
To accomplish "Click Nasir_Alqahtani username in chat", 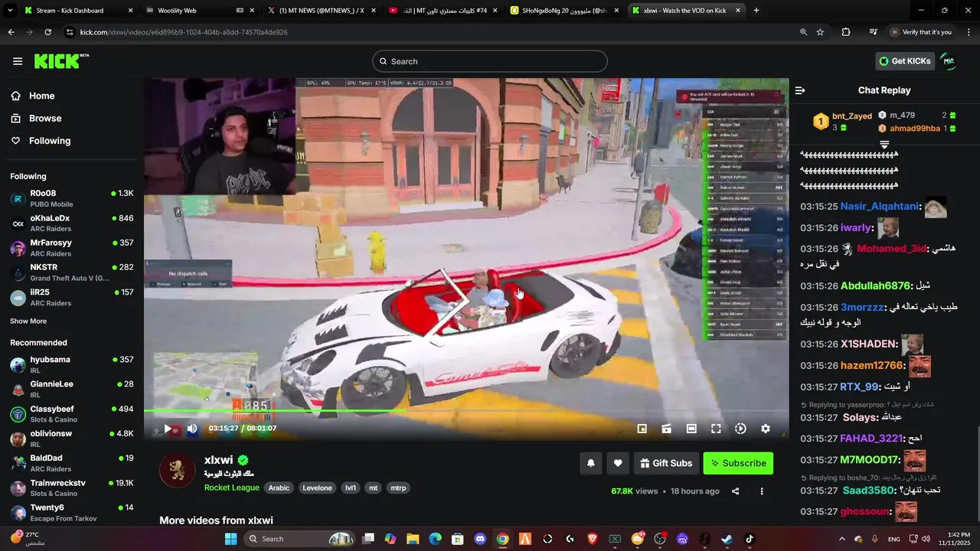I will point(879,207).
